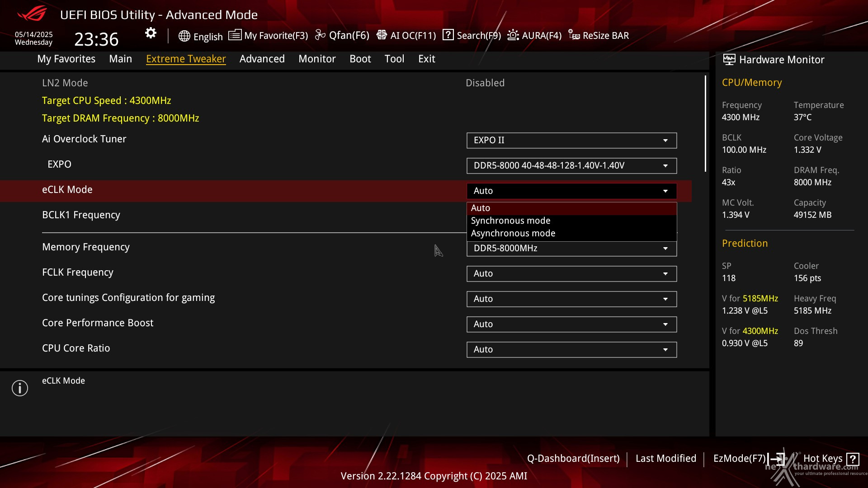
Task: Click the 5185MHz voltage link text
Action: coord(760,299)
